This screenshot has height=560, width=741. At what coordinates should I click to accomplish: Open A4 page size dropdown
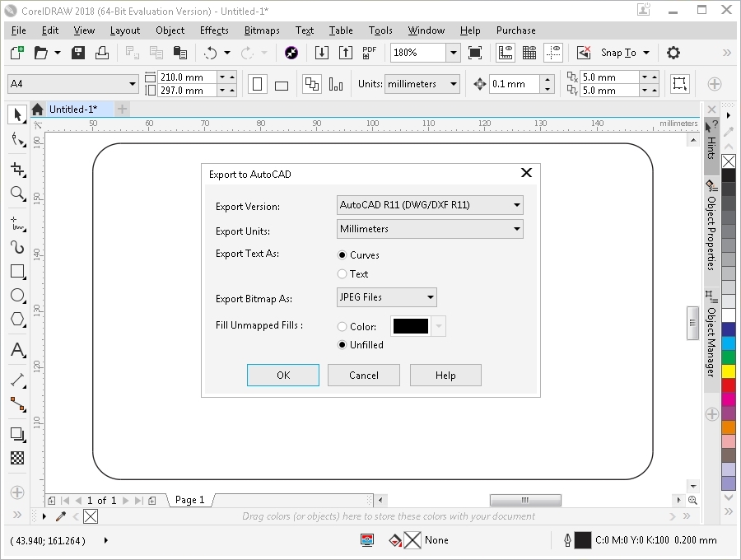point(133,84)
